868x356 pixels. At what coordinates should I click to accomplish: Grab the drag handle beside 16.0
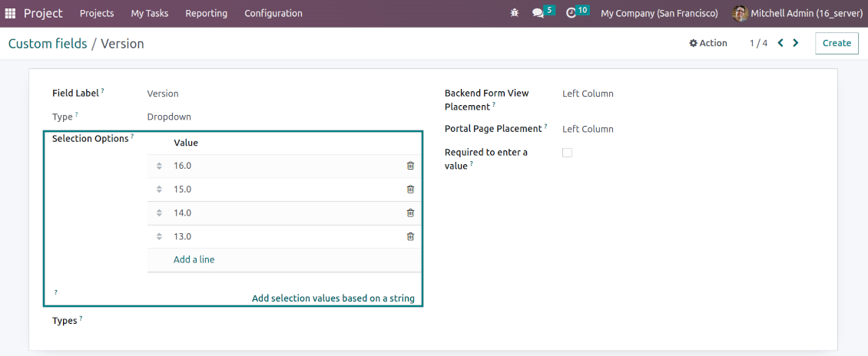(159, 166)
